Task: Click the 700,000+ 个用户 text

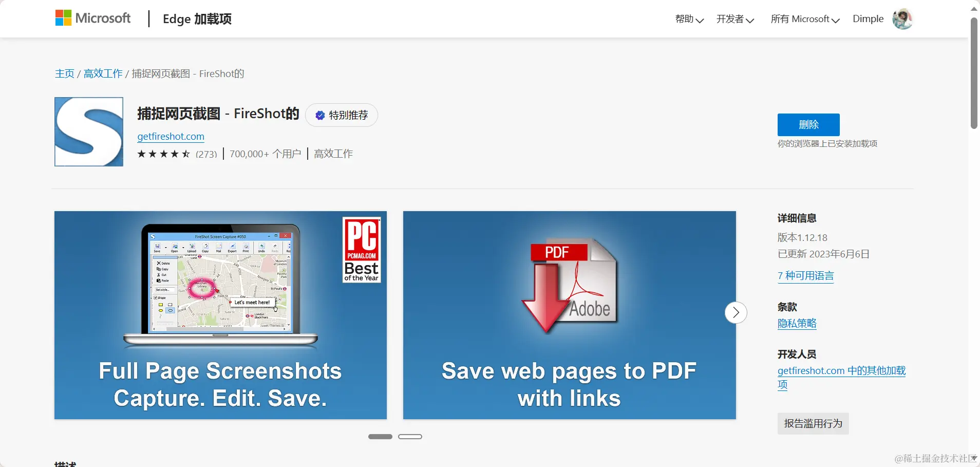Action: (266, 154)
